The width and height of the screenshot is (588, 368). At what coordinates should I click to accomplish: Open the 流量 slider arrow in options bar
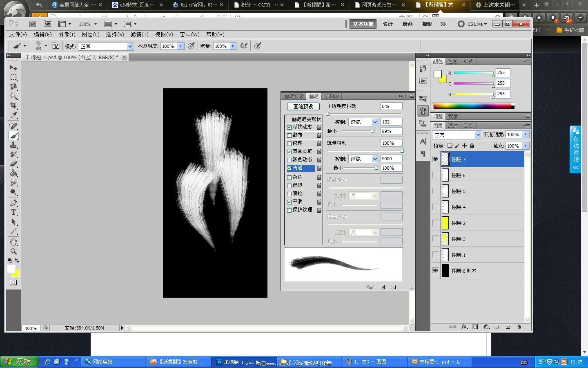click(233, 46)
